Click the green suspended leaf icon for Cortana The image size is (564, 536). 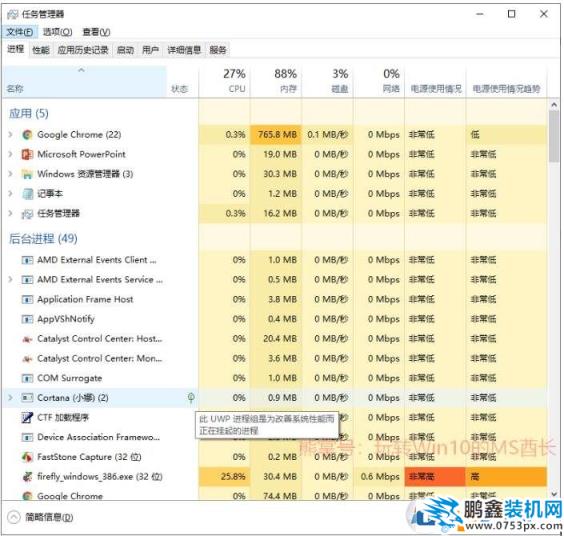[191, 398]
